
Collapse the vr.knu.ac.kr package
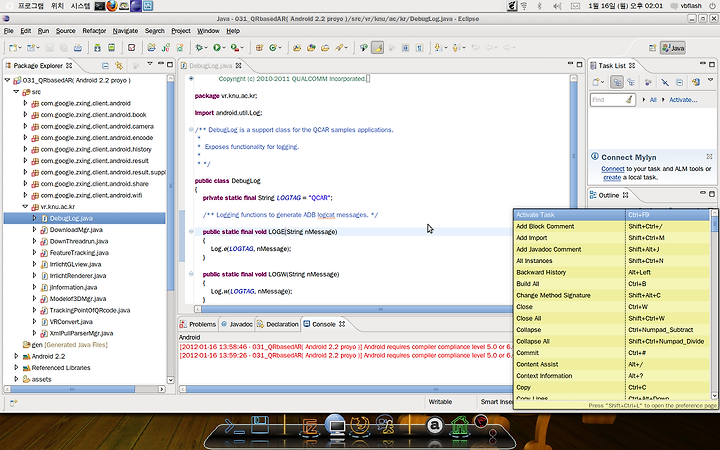pyautogui.click(x=25, y=206)
